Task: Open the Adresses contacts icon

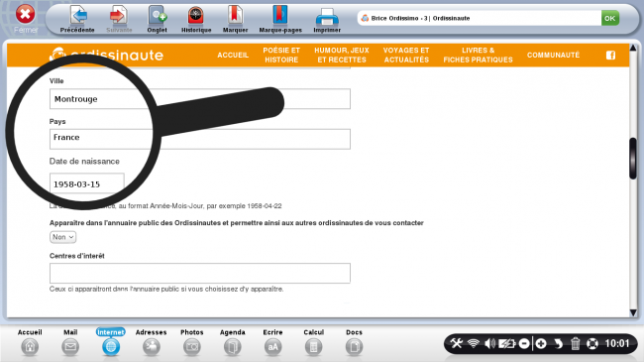Action: pos(152,347)
